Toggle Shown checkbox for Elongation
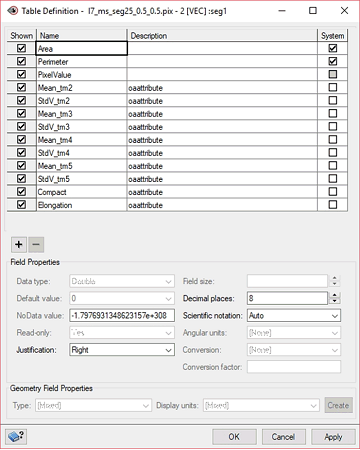The image size is (360, 450). [21, 204]
